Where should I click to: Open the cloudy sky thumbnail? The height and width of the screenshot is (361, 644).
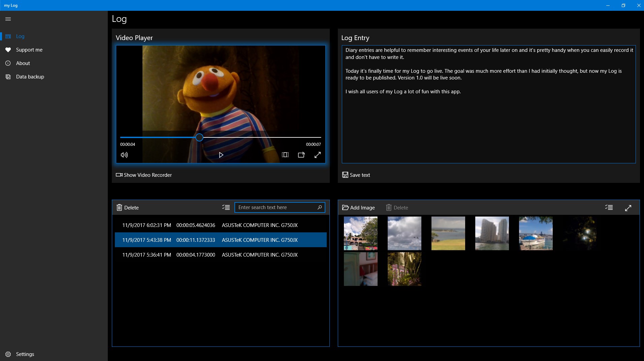pos(405,233)
